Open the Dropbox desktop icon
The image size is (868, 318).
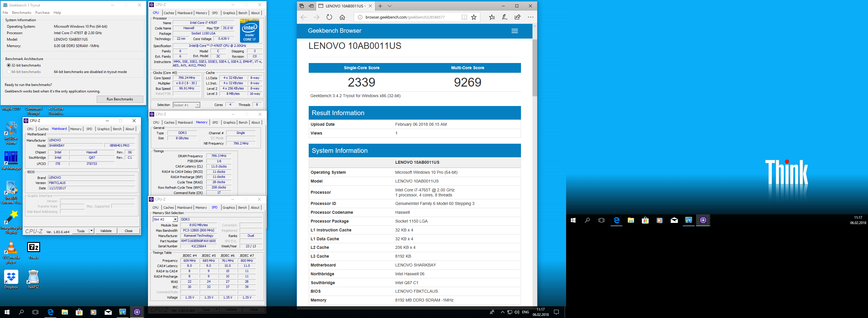pos(11,280)
